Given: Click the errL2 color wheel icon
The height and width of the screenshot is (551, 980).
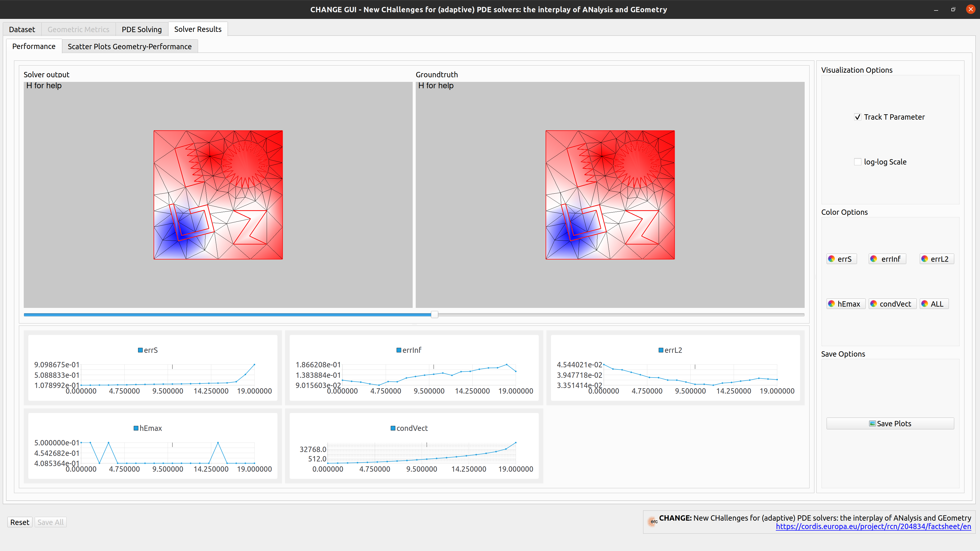Looking at the screenshot, I should (924, 259).
